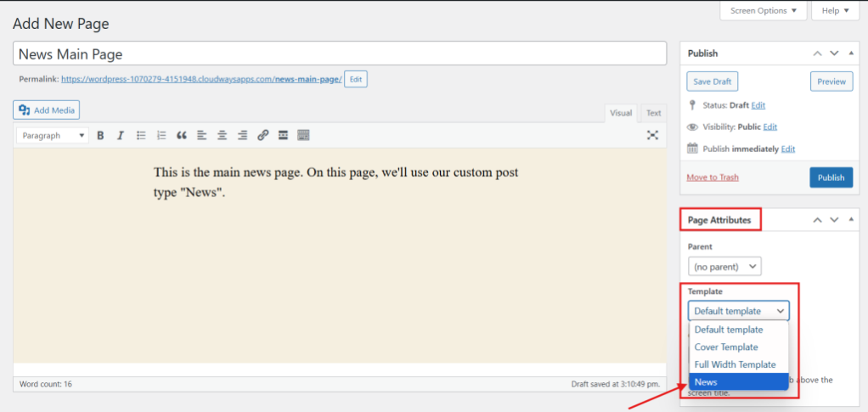Expand the Screen Options panel
This screenshot has width=868, height=412.
763,10
